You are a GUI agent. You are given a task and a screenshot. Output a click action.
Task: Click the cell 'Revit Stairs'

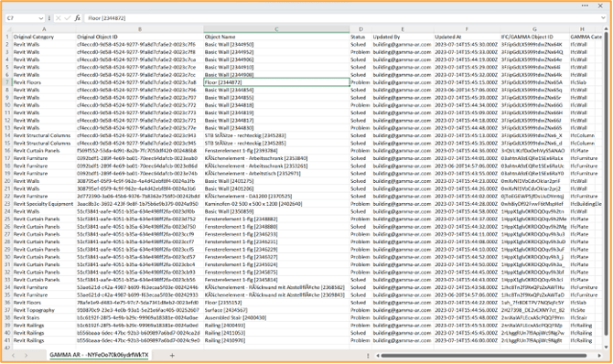pyautogui.click(x=44, y=318)
